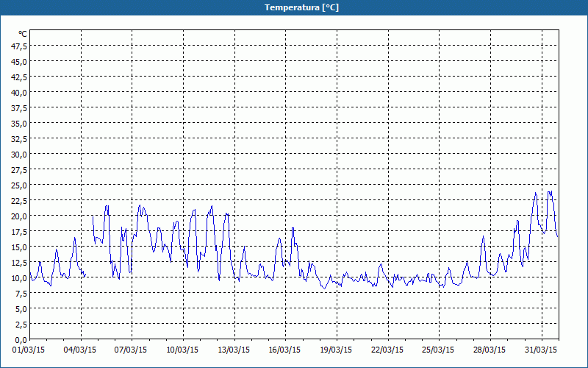The width and height of the screenshot is (588, 368).
Task: Click the 31/03/15 date label
Action: click(541, 350)
